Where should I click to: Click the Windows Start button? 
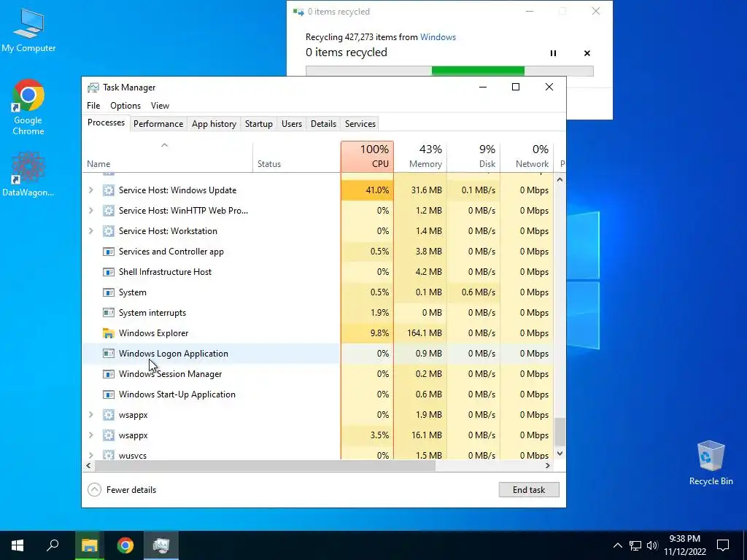[x=18, y=545]
